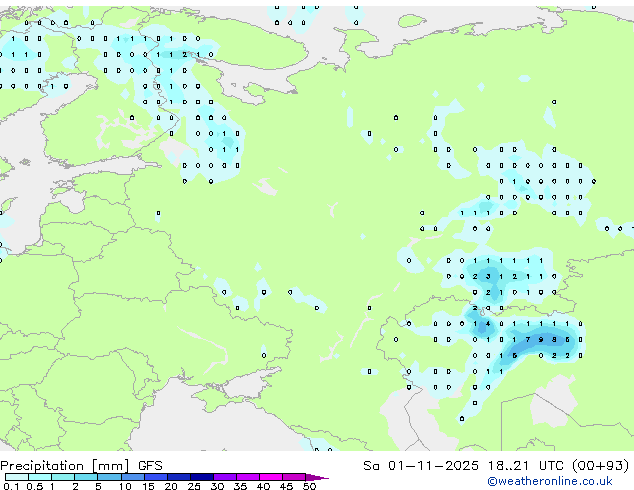Click the '9' precipitation value on map
This screenshot has width=634, height=490.
click(541, 340)
